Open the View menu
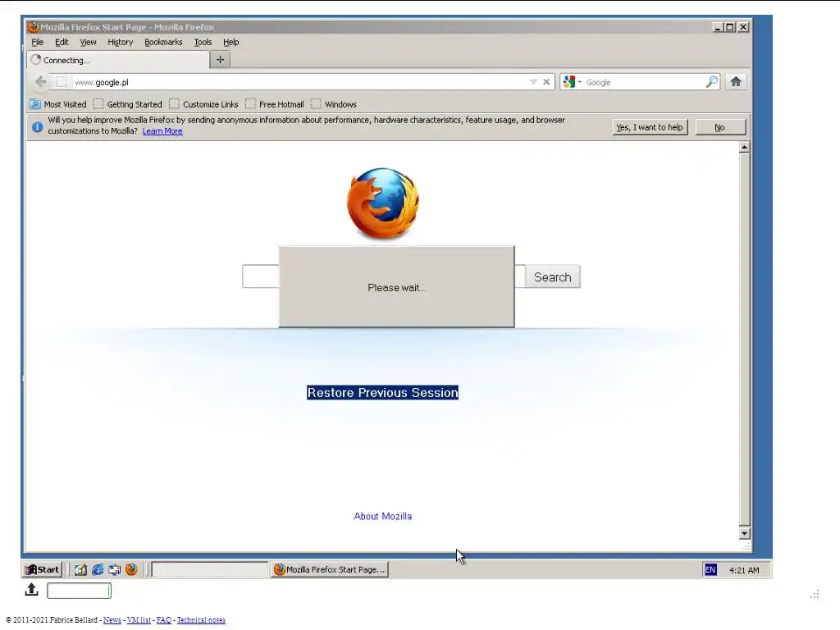Viewport: 840px width, 630px height. (x=88, y=42)
